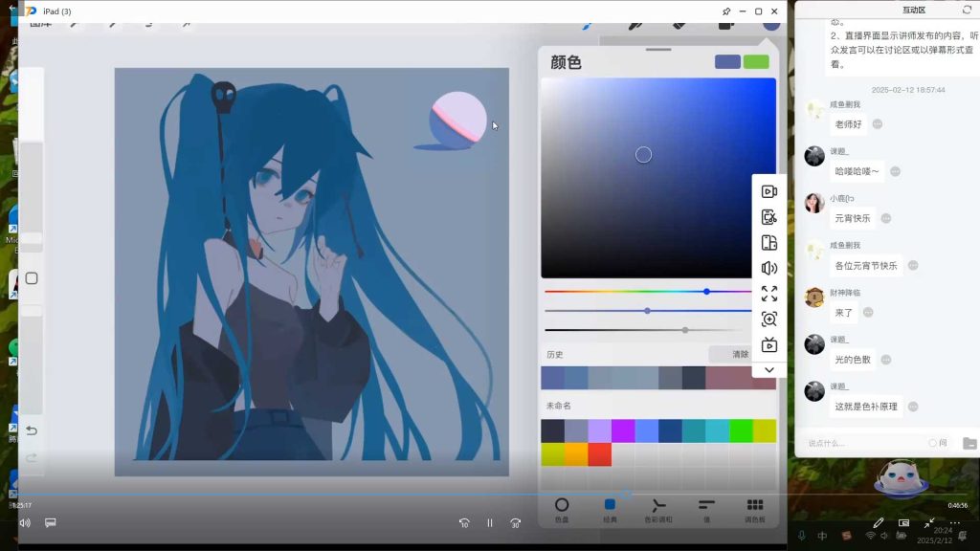
Task: Skip forward 30 seconds
Action: point(516,523)
